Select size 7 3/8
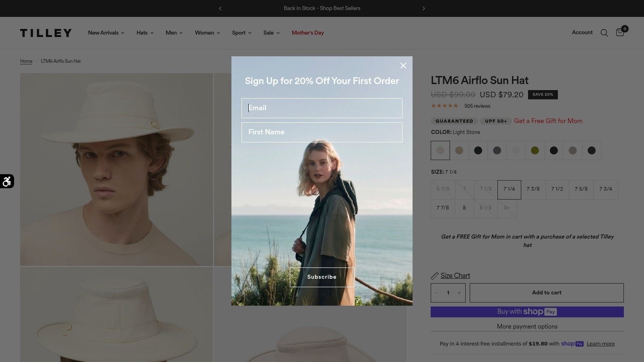Screen dimensions: 644x362 [x=533, y=189]
